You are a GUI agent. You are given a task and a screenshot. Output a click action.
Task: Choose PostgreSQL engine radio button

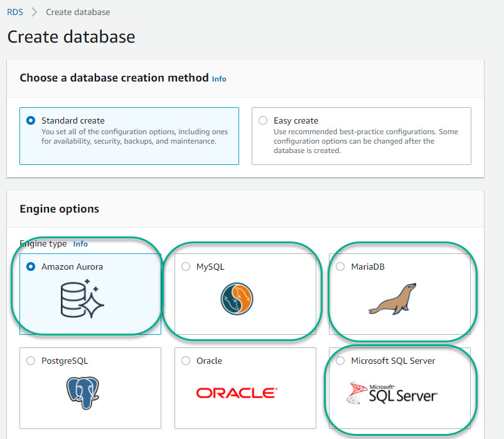[31, 361]
